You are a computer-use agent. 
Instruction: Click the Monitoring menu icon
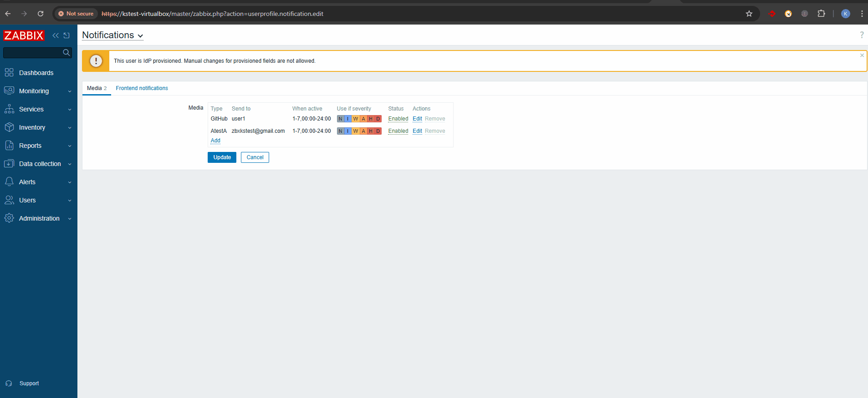coord(9,91)
